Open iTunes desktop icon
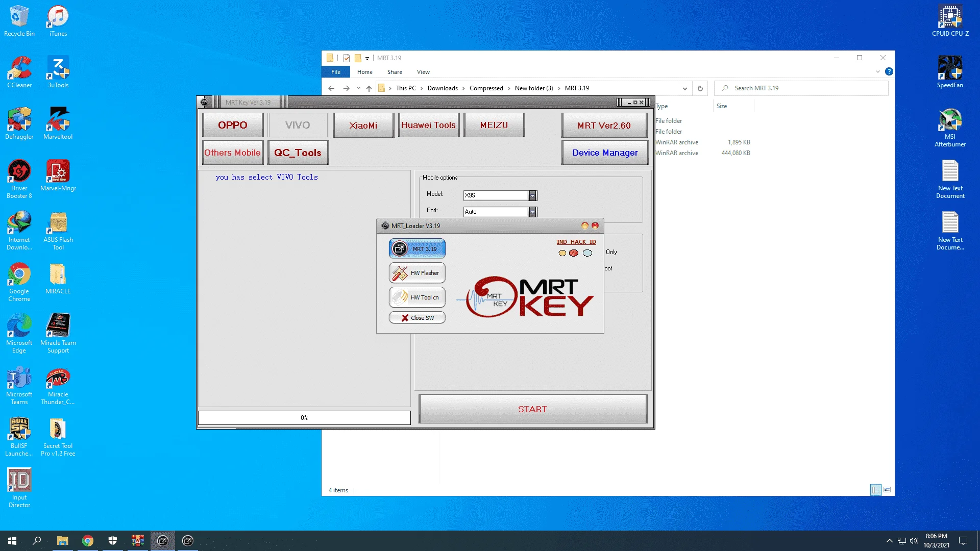980x551 pixels. click(x=58, y=21)
